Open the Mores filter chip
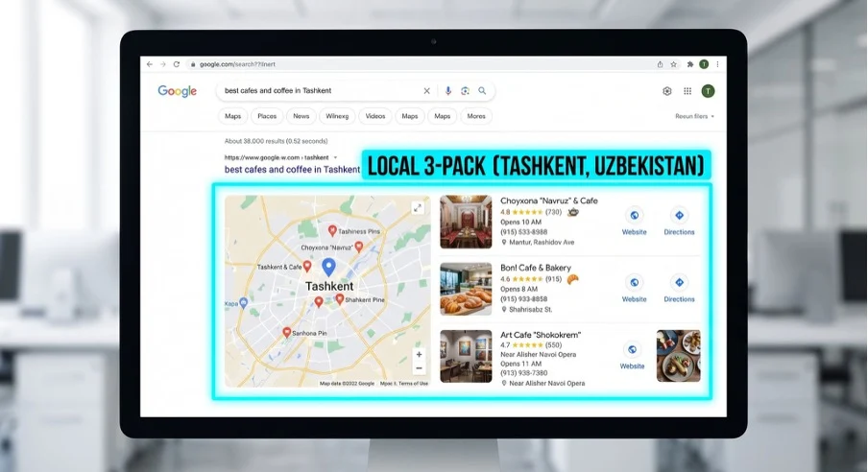 pos(476,116)
